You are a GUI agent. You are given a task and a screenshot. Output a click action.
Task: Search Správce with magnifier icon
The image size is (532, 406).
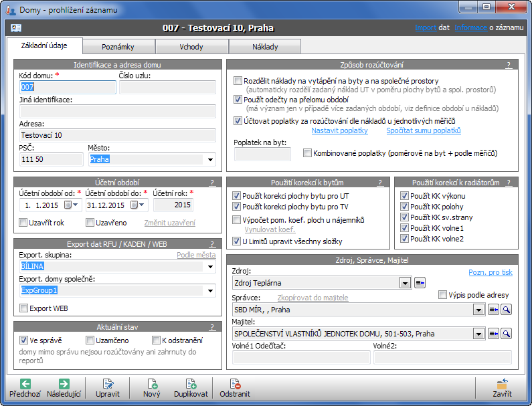click(506, 309)
